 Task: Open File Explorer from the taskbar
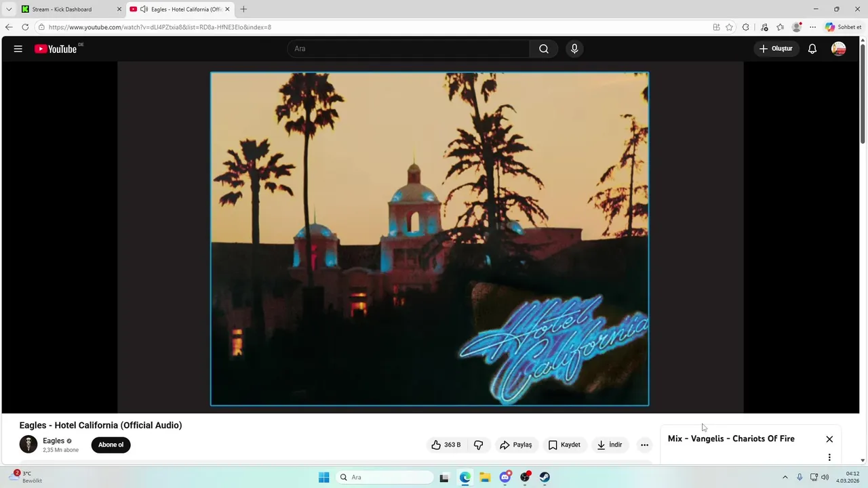pyautogui.click(x=485, y=477)
